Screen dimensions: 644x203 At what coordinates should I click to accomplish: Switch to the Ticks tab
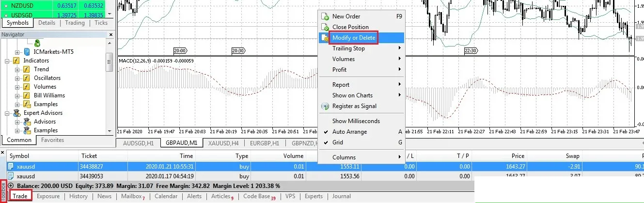point(101,23)
